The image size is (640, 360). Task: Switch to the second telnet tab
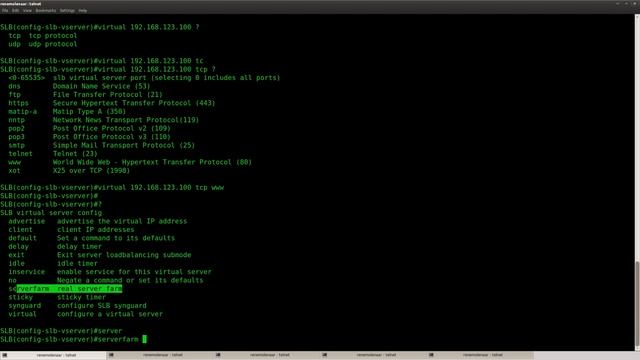point(160,356)
